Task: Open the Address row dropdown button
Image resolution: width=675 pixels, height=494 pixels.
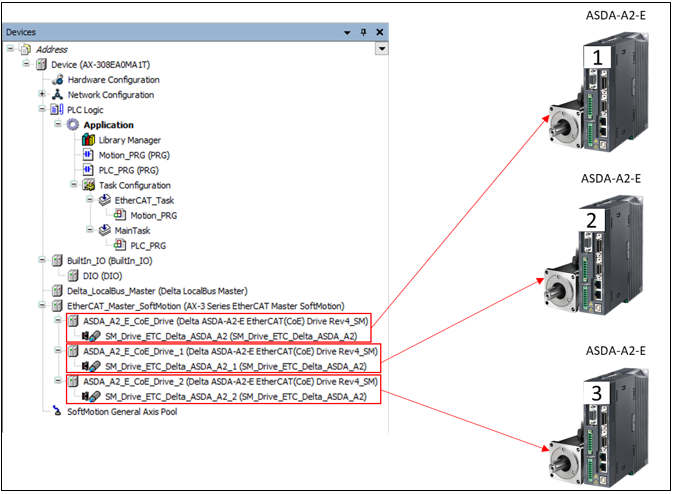Action: point(381,48)
